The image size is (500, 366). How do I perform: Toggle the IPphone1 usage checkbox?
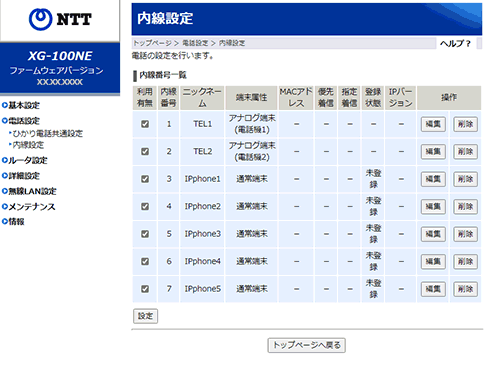coord(145,179)
